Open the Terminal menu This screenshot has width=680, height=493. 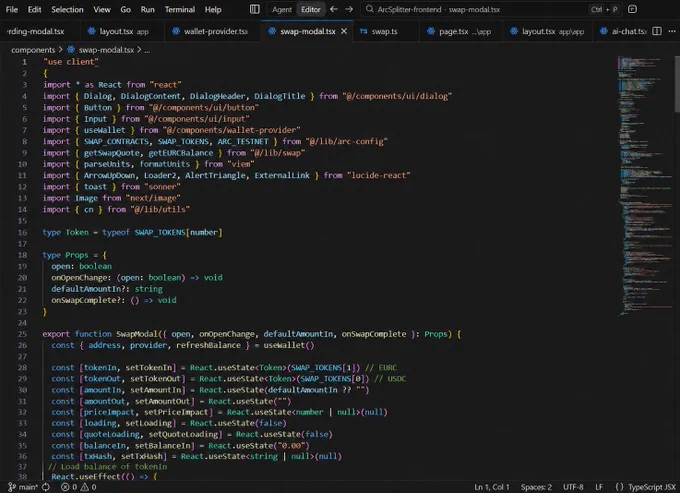[180, 10]
